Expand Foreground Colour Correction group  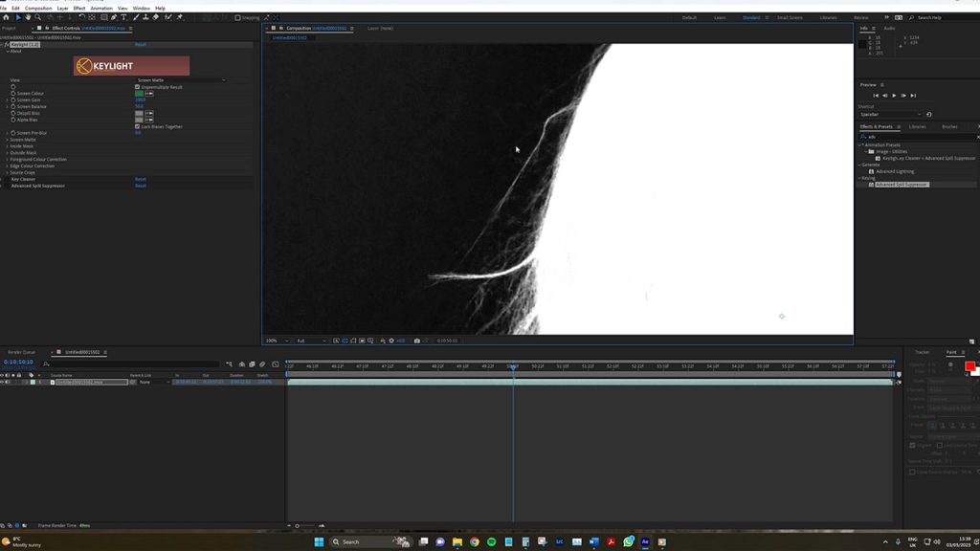[x=8, y=160]
